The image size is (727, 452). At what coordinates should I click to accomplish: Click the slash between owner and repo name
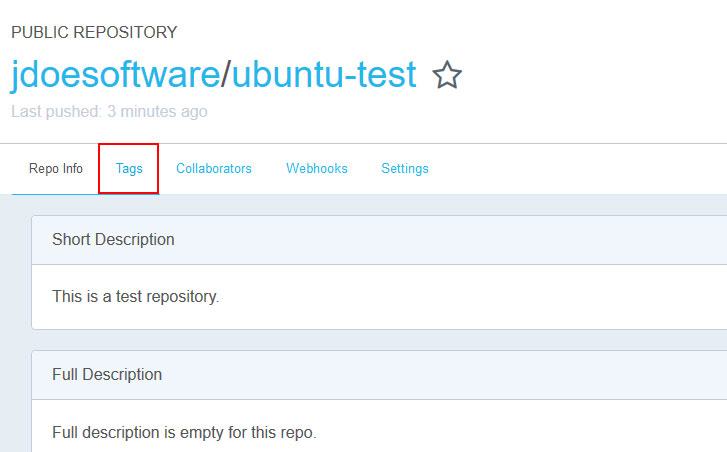coord(226,74)
